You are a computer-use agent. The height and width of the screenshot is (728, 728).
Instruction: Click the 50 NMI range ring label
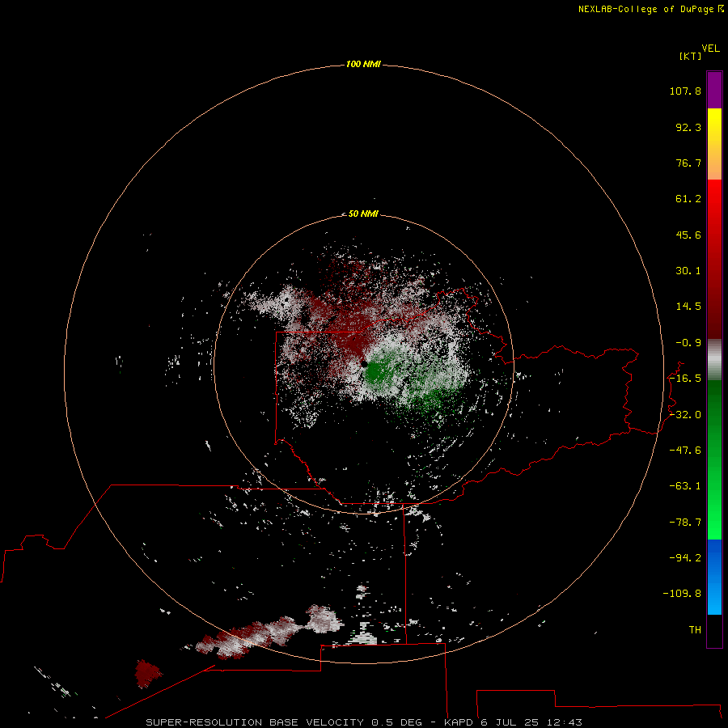[363, 214]
